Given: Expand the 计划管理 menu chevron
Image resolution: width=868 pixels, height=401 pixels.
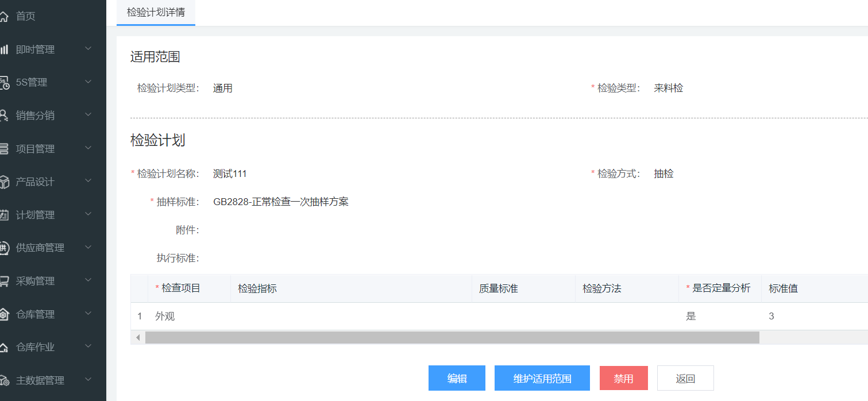Looking at the screenshot, I should pyautogui.click(x=87, y=214).
